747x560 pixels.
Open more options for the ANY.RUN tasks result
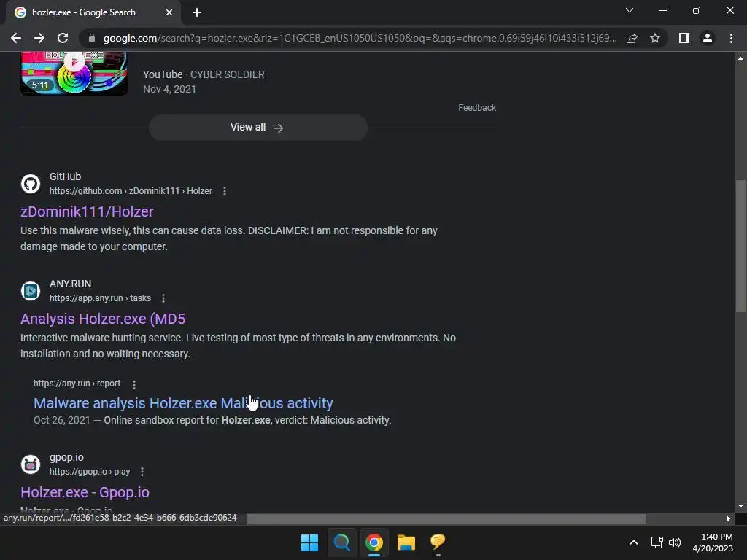pos(163,298)
